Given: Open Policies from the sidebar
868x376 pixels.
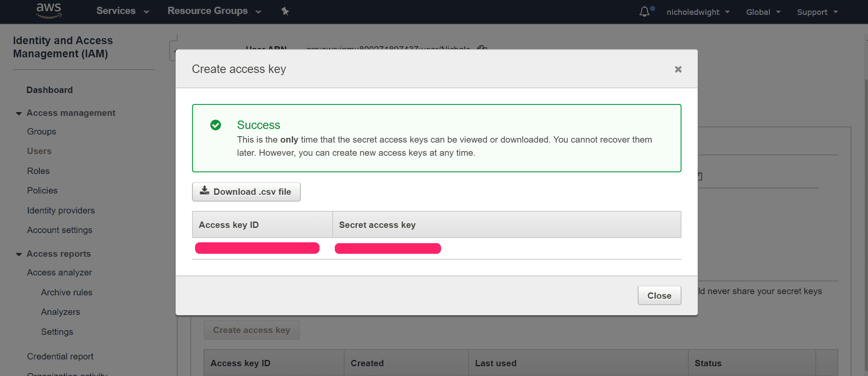Looking at the screenshot, I should [x=42, y=191].
